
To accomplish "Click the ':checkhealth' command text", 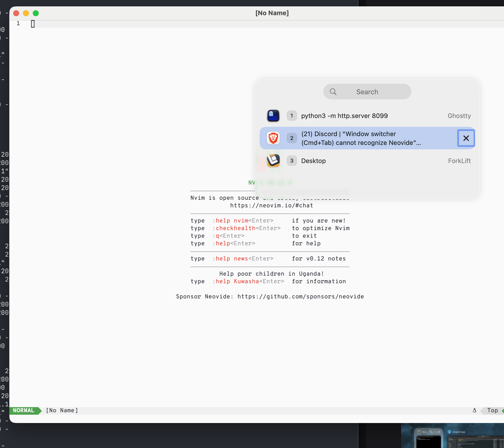I will click(x=234, y=228).
